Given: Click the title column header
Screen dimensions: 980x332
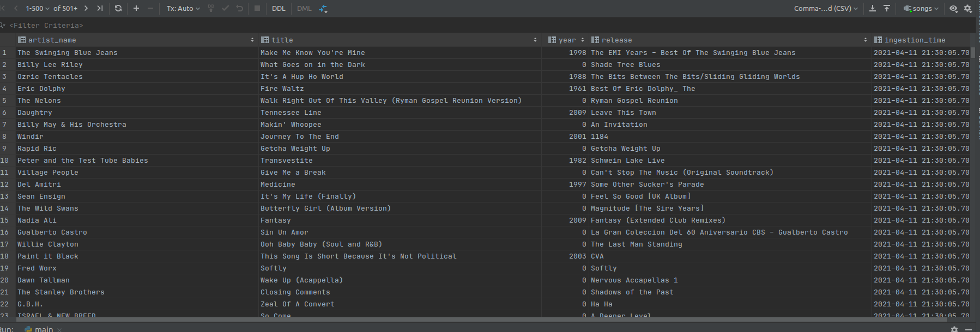Looking at the screenshot, I should point(400,40).
